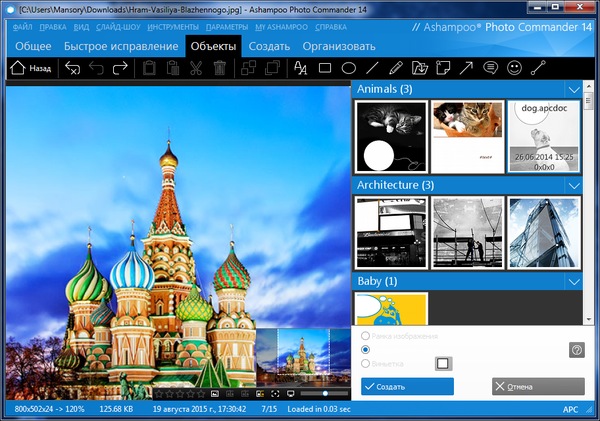The image size is (600, 421).
Task: Select the middle unlabeled radio option
Action: [366, 349]
